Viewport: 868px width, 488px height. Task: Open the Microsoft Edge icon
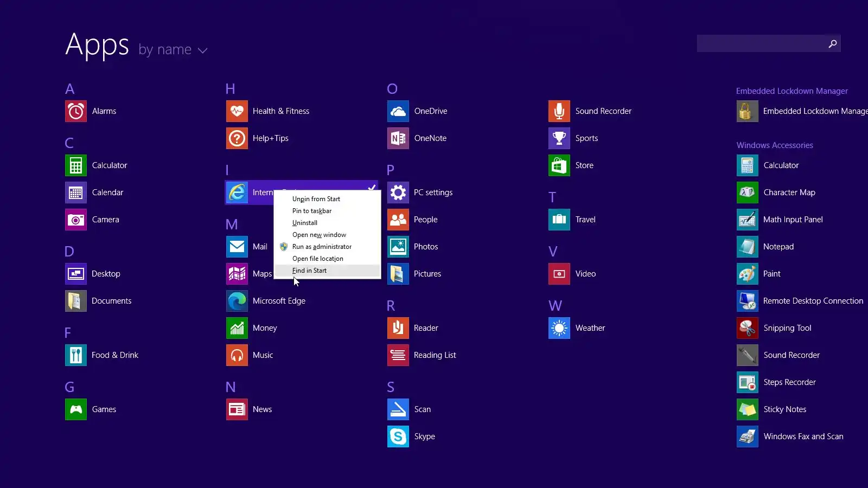pyautogui.click(x=237, y=301)
